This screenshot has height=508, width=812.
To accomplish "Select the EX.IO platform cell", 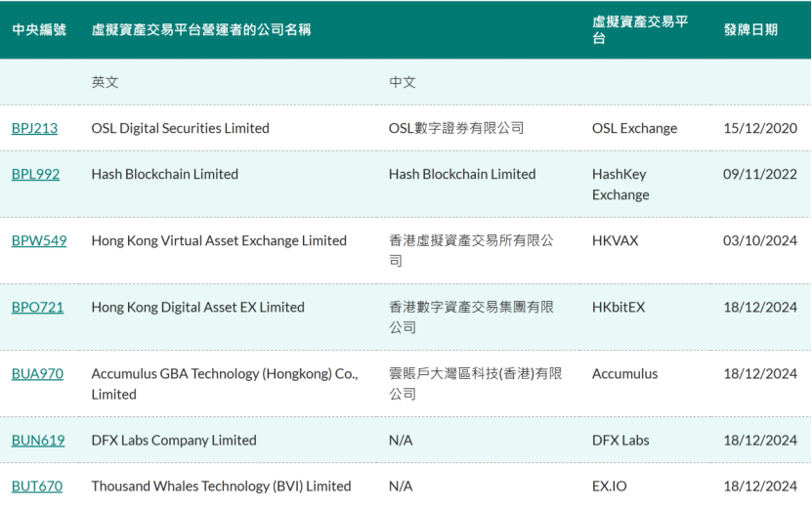I will 610,486.
